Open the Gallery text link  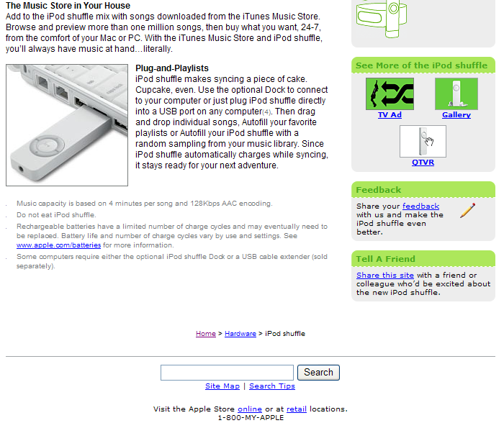[x=456, y=115]
